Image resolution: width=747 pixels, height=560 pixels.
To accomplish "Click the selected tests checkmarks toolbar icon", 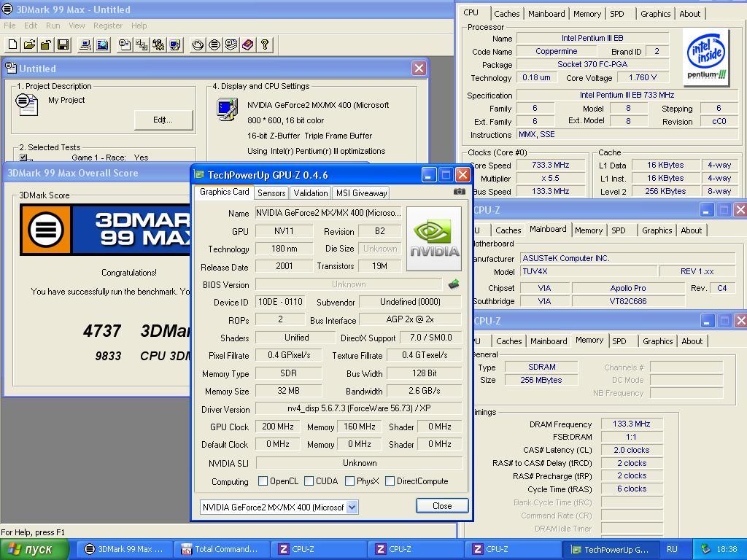I will pyautogui.click(x=142, y=44).
